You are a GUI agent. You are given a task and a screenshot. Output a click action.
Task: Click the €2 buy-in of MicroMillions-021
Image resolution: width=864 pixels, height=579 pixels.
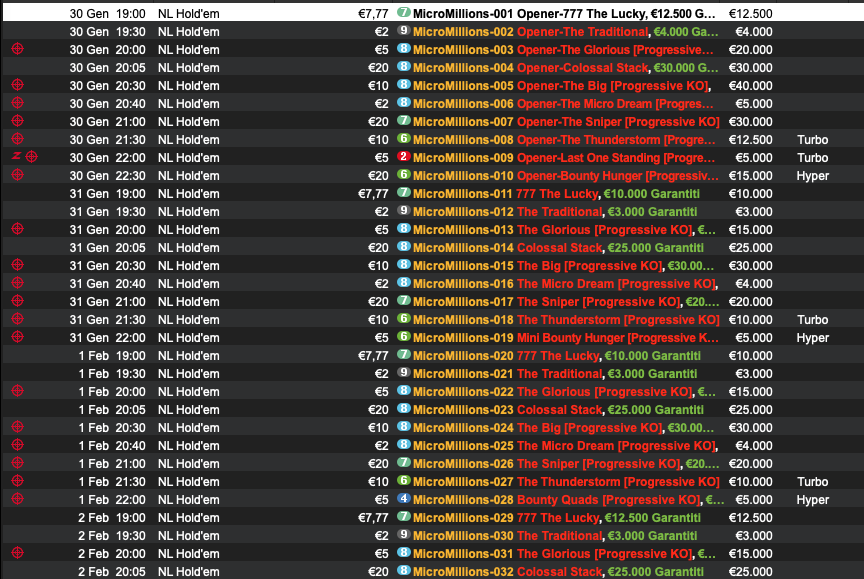click(x=381, y=374)
